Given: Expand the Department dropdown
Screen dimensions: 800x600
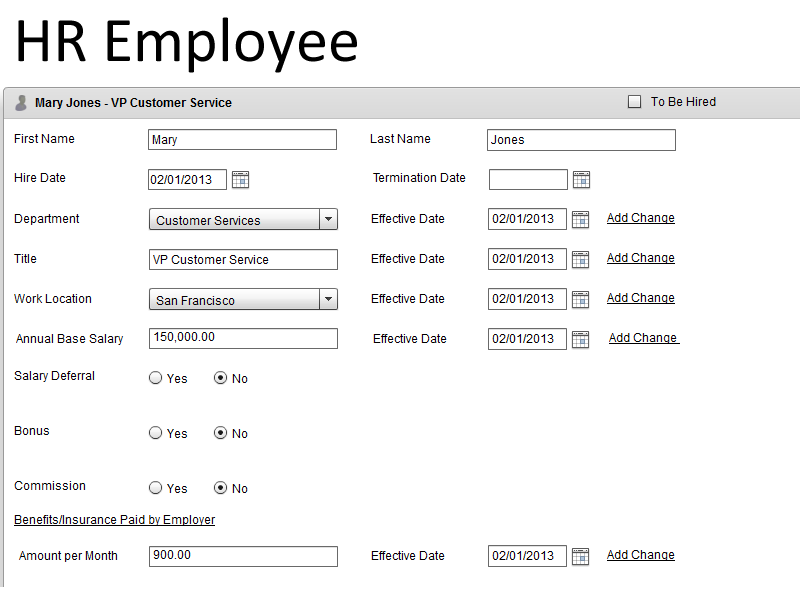Looking at the screenshot, I should pyautogui.click(x=328, y=220).
